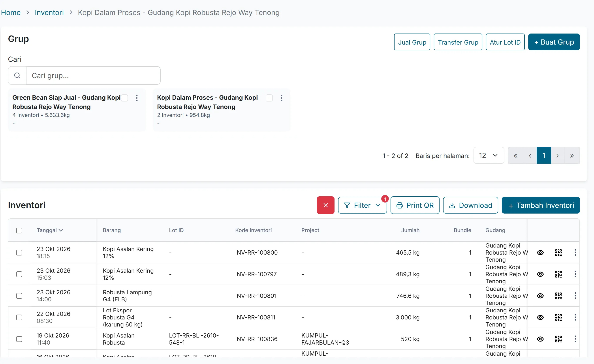Show QR code for INV-RR-100800

pyautogui.click(x=558, y=252)
